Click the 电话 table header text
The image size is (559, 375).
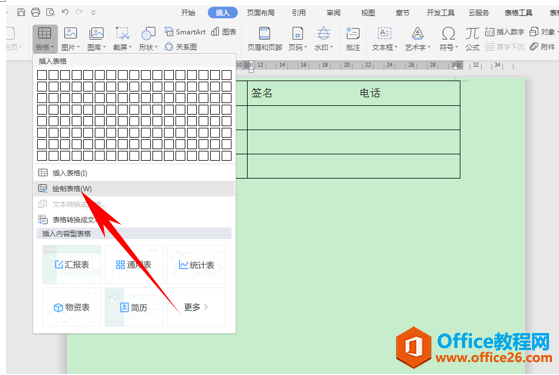pyautogui.click(x=370, y=93)
